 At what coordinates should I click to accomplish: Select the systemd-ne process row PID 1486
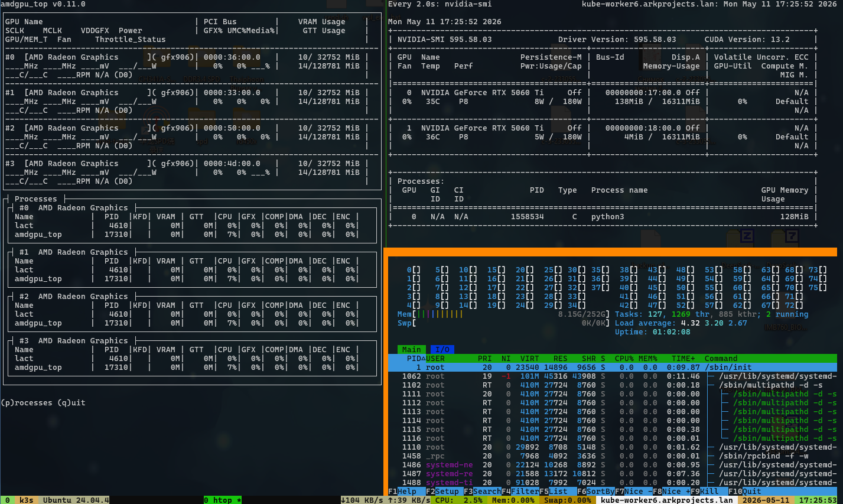(x=613, y=465)
